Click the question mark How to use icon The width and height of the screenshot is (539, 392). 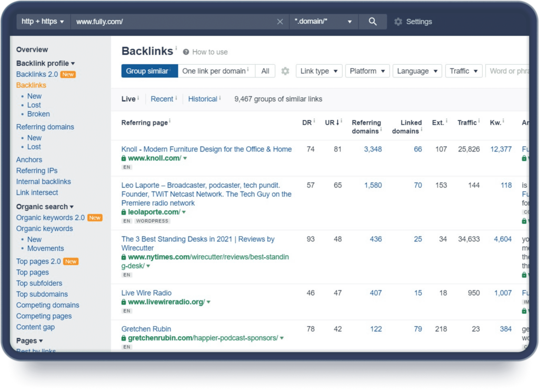(x=186, y=52)
